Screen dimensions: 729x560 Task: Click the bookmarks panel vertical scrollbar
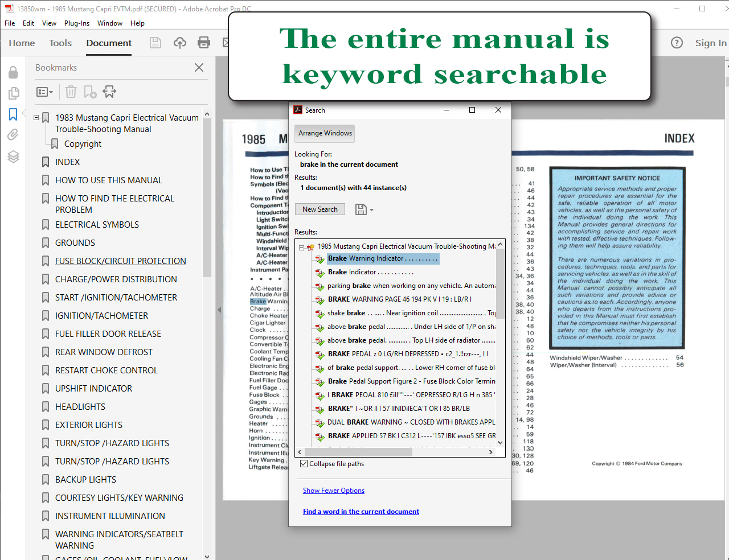click(x=207, y=199)
